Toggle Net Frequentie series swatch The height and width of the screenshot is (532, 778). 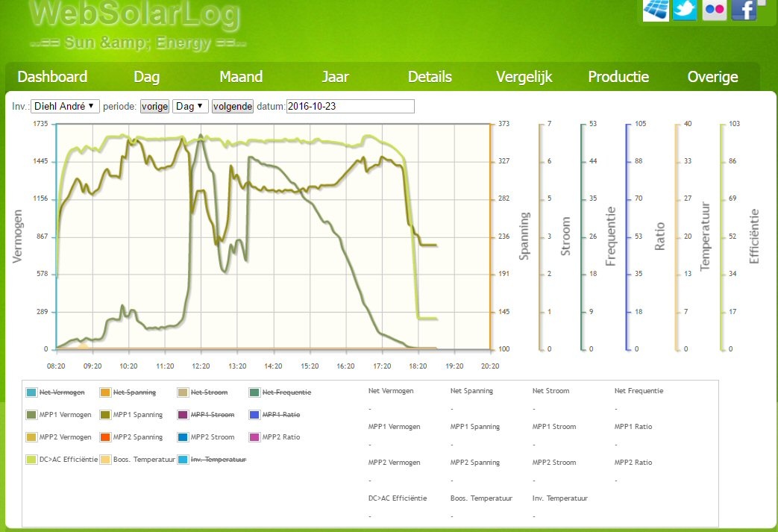[254, 392]
